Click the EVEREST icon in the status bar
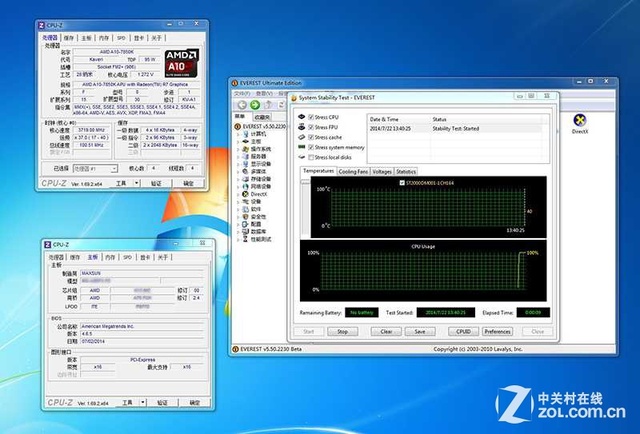Image resolution: width=640 pixels, height=434 pixels. click(235, 349)
